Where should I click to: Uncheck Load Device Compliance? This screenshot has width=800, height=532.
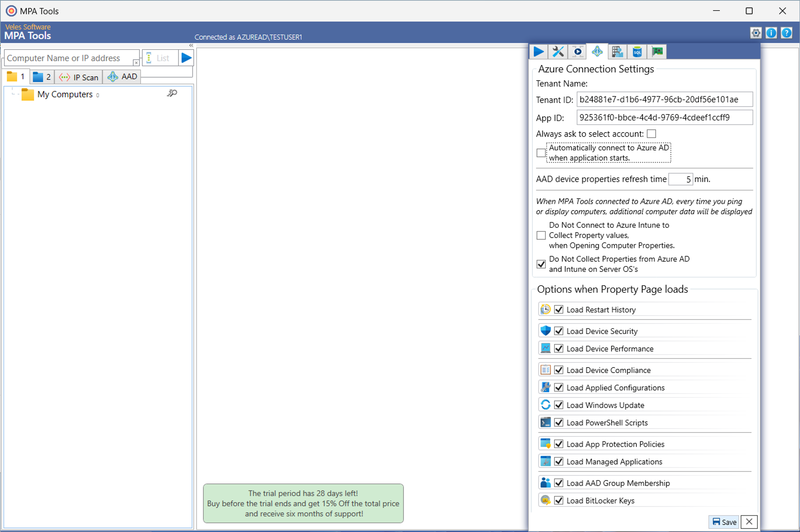pyautogui.click(x=559, y=370)
